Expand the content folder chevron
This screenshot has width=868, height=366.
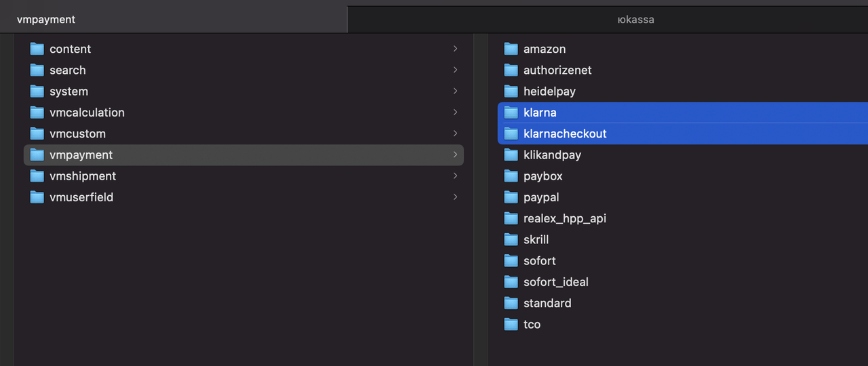(x=455, y=49)
